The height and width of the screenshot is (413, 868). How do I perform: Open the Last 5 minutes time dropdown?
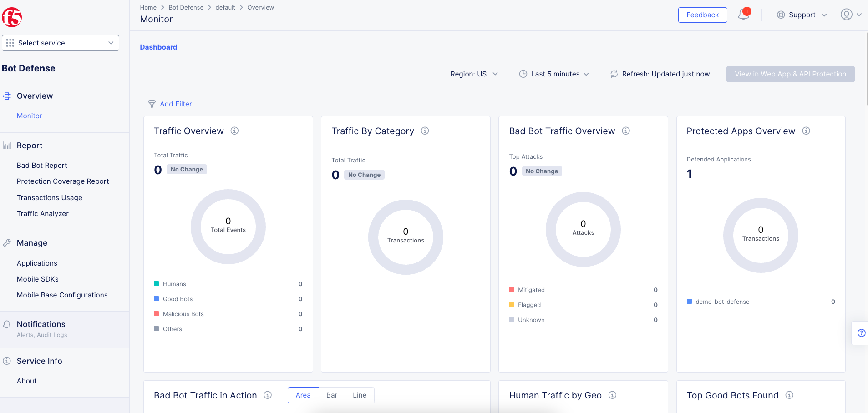click(554, 74)
